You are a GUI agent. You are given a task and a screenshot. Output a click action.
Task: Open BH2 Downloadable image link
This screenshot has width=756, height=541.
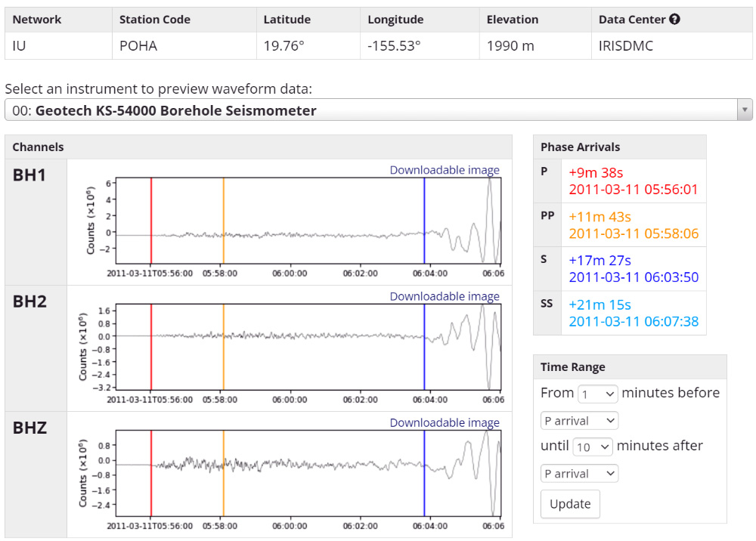pyautogui.click(x=445, y=296)
